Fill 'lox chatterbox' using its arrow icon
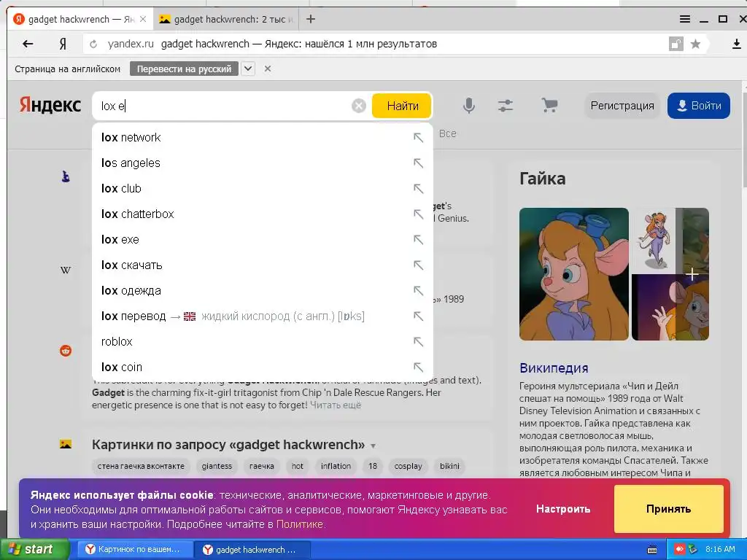Viewport: 747px width, 560px height. tap(418, 214)
